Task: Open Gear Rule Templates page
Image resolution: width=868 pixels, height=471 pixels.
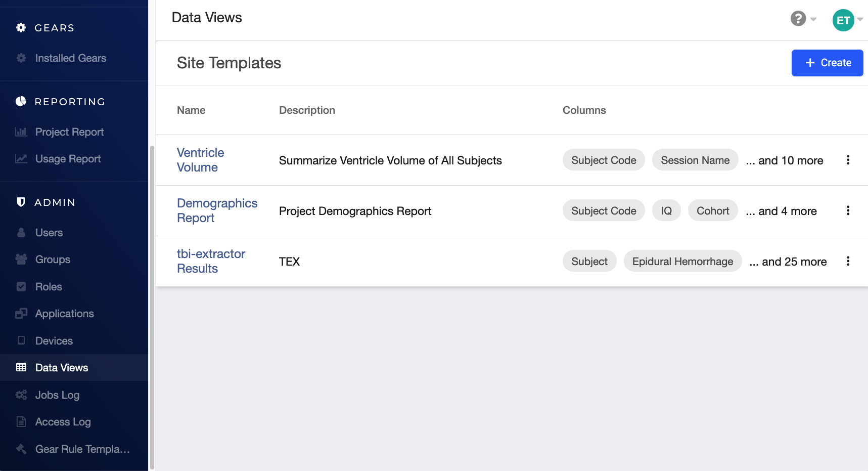Action: click(82, 449)
